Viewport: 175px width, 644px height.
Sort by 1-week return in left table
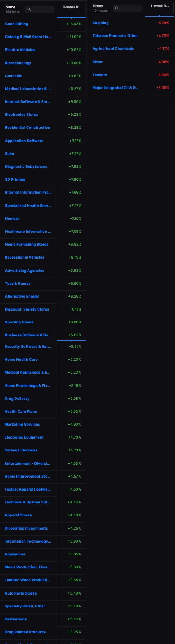pyautogui.click(x=72, y=7)
